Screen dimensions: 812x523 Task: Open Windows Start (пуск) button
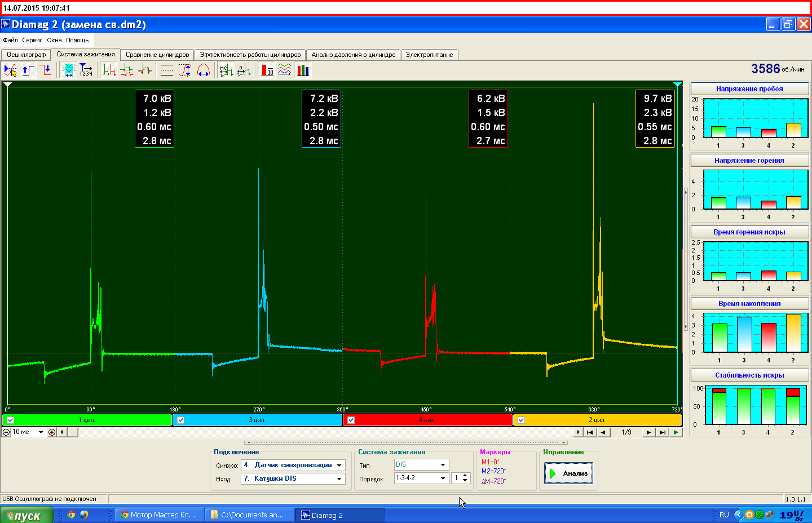click(x=27, y=515)
